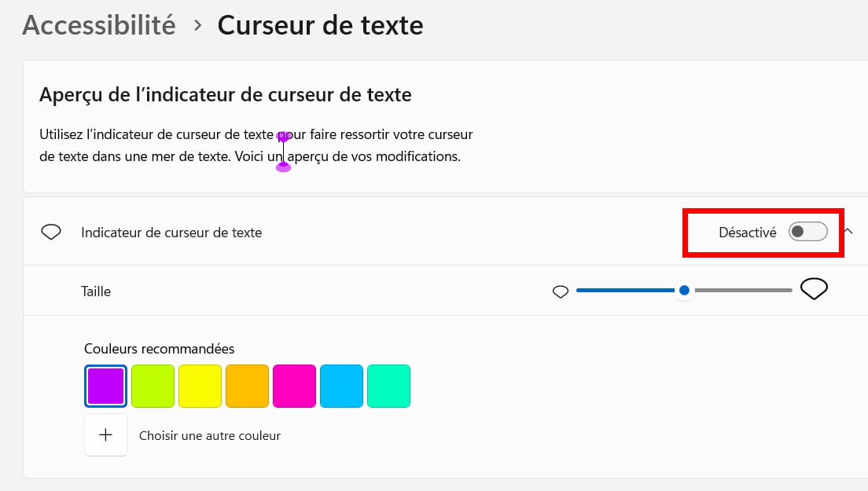Click the plus button for another color
The height and width of the screenshot is (491, 868).
(105, 435)
